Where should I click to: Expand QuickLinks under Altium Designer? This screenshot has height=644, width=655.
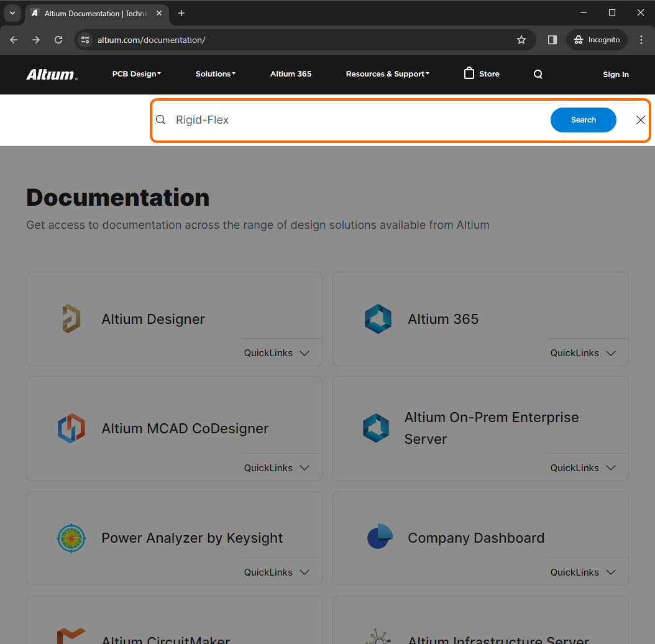pyautogui.click(x=277, y=353)
